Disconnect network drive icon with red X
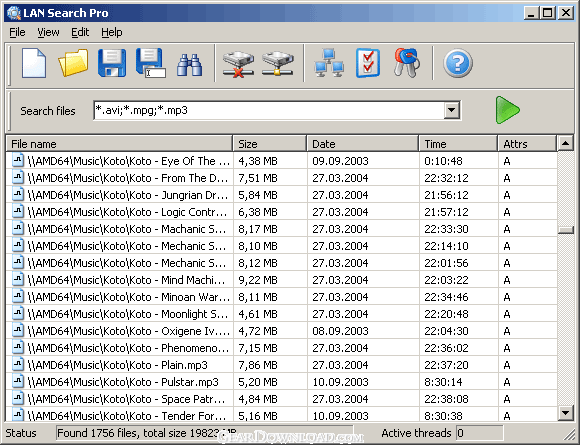 [x=239, y=64]
